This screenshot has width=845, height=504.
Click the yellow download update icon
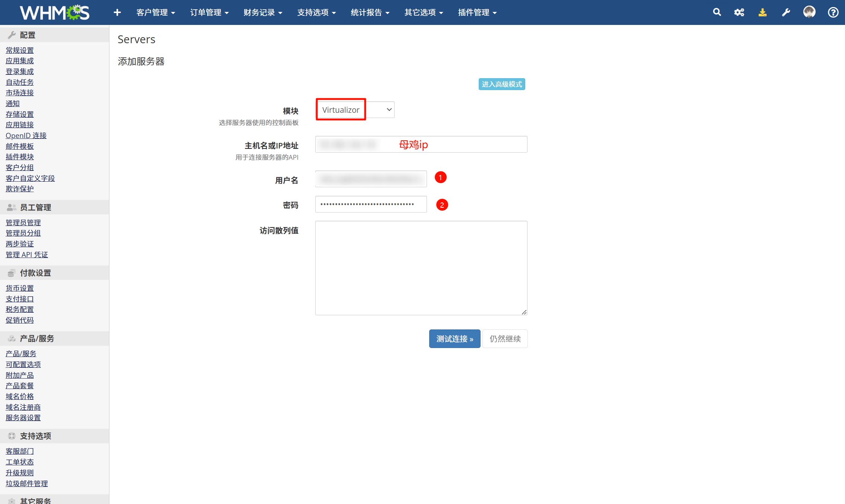pyautogui.click(x=762, y=12)
